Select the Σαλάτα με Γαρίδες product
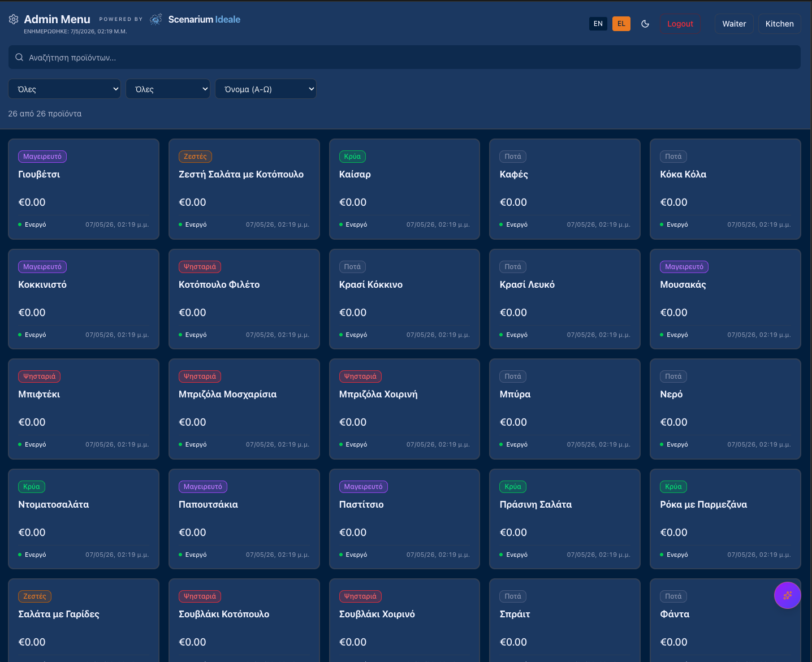 pos(84,620)
